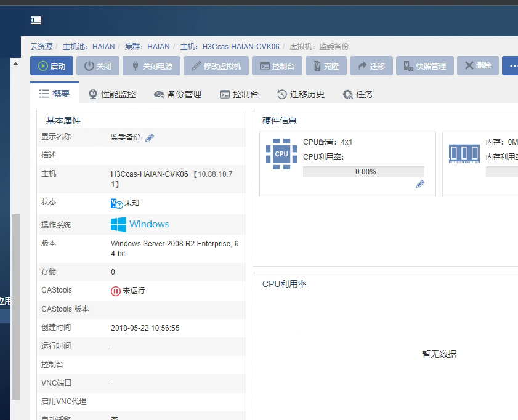Click the CPU配置: 4x1 text
518x420 pixels.
click(x=328, y=142)
